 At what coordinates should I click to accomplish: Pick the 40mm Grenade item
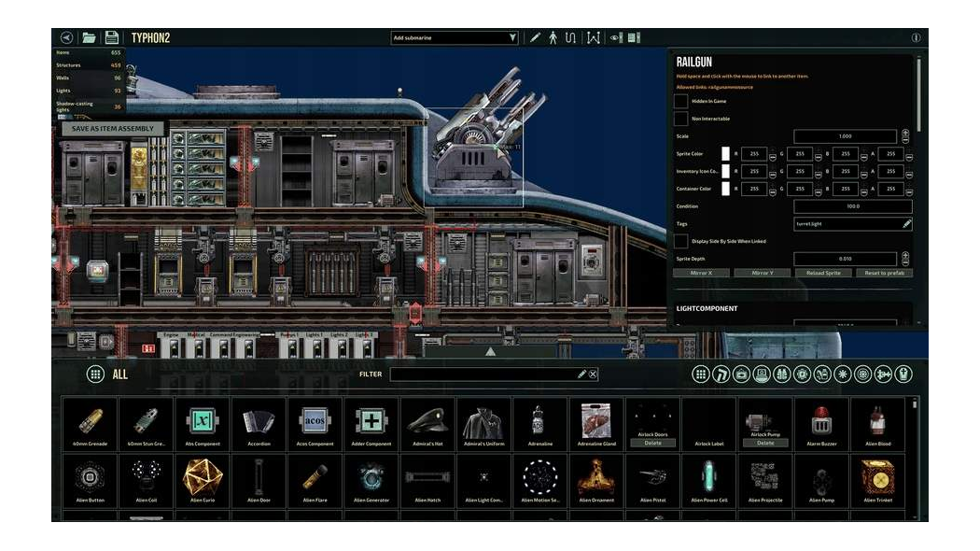[x=90, y=424]
